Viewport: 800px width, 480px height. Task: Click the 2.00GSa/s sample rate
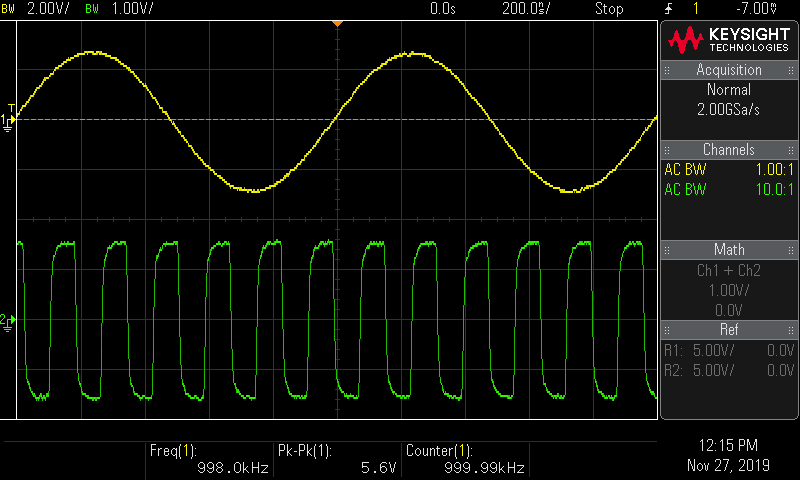click(729, 110)
